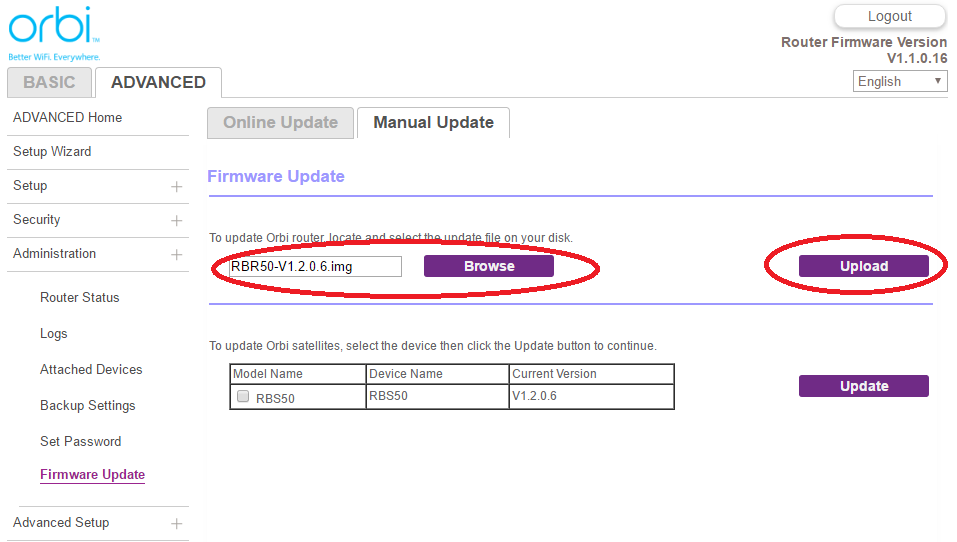This screenshot has width=957, height=542.
Task: Launch the Setup Wizard
Action: (x=52, y=151)
